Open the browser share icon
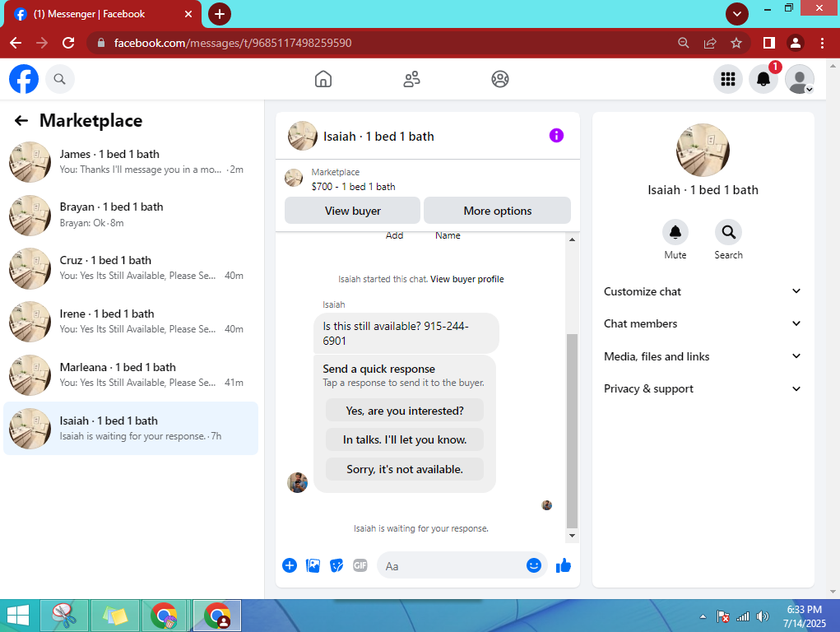Viewport: 840px width, 632px height. [710, 43]
